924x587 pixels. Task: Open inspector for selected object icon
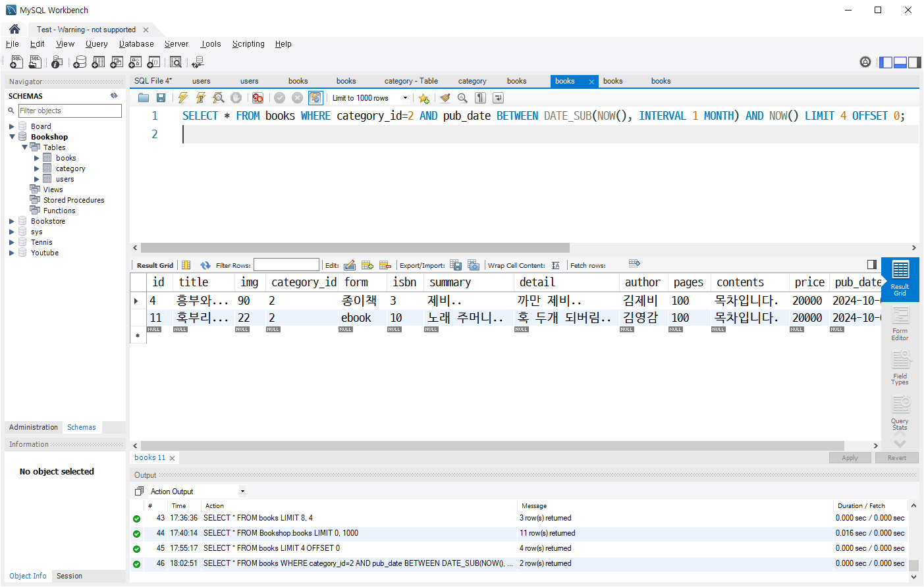click(57, 62)
